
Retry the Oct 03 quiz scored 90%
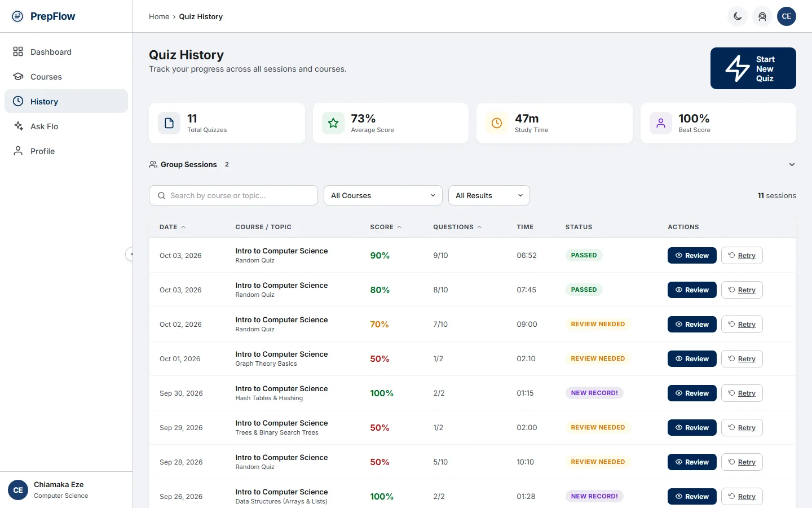[x=742, y=255]
